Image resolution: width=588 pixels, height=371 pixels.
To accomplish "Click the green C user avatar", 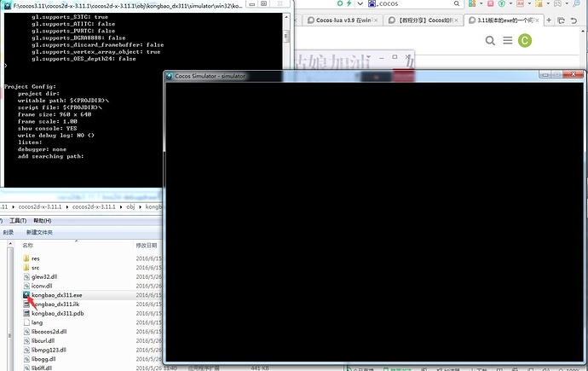I will (x=525, y=41).
